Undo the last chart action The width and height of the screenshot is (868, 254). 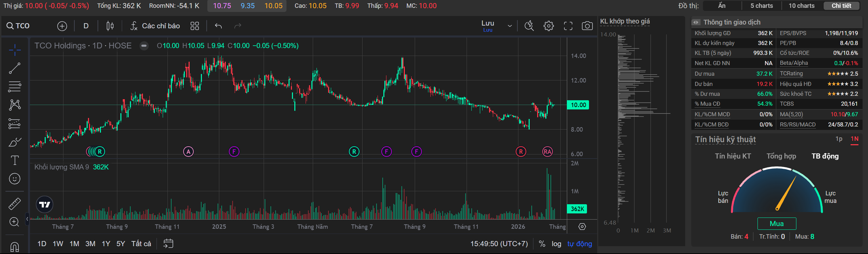coord(219,26)
